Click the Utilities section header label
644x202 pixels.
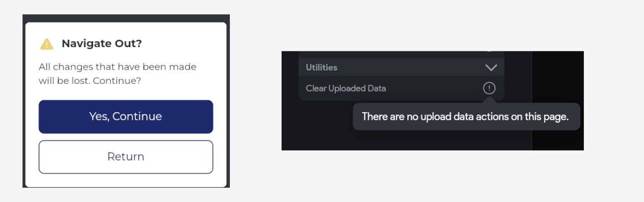click(x=322, y=67)
